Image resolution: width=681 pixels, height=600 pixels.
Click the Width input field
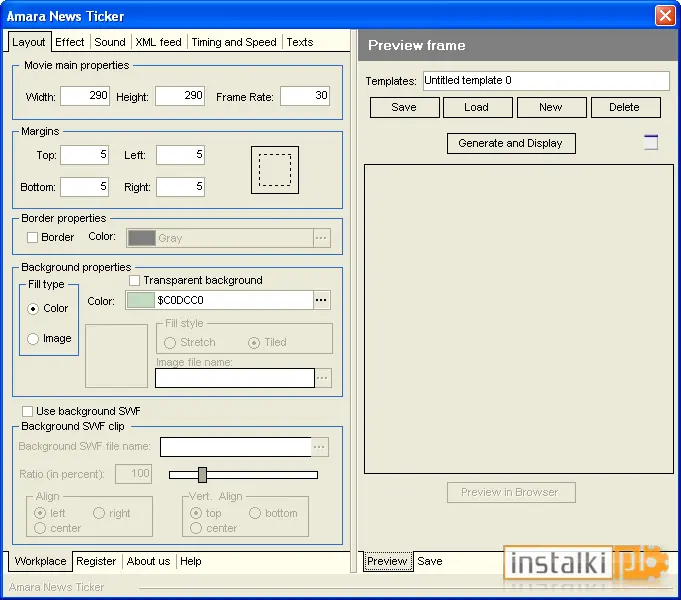click(x=85, y=96)
